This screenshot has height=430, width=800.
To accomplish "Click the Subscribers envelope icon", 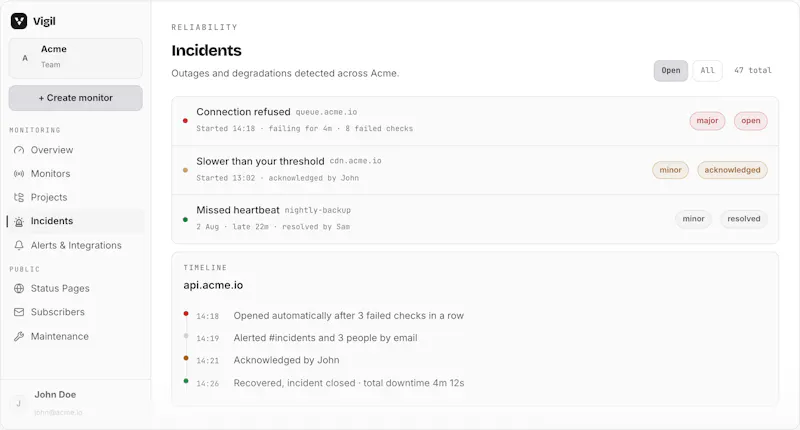I will click(19, 312).
